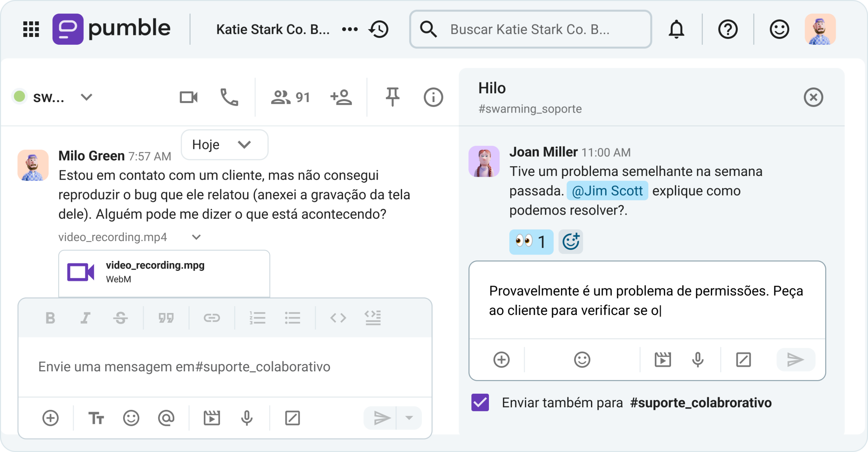Screen dimensions: 868x452
Task: Expand the channel name menu in the header
Action: [x=86, y=97]
